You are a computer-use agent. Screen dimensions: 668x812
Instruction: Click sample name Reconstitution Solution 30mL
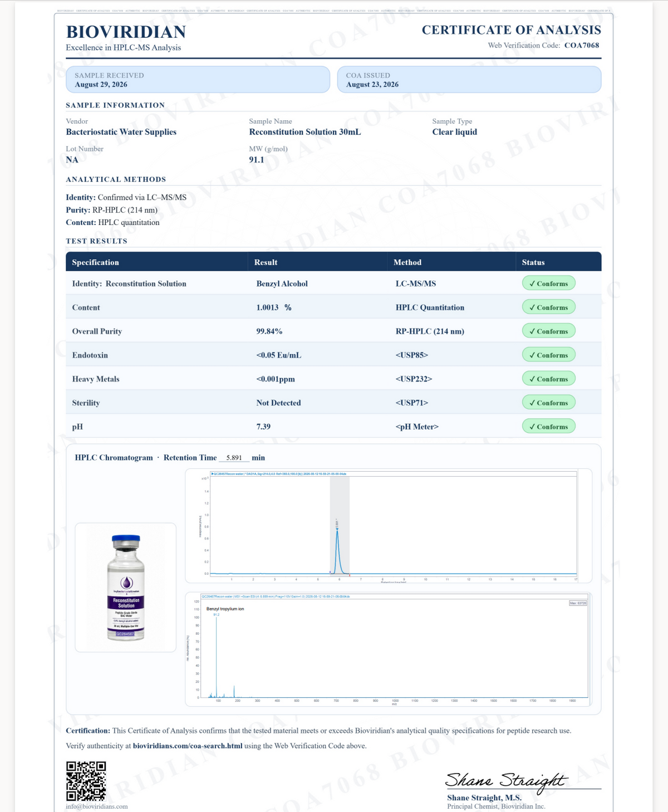305,132
